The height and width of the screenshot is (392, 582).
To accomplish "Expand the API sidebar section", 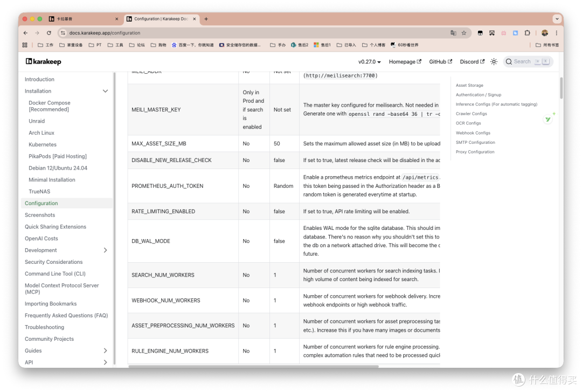I will 106,362.
